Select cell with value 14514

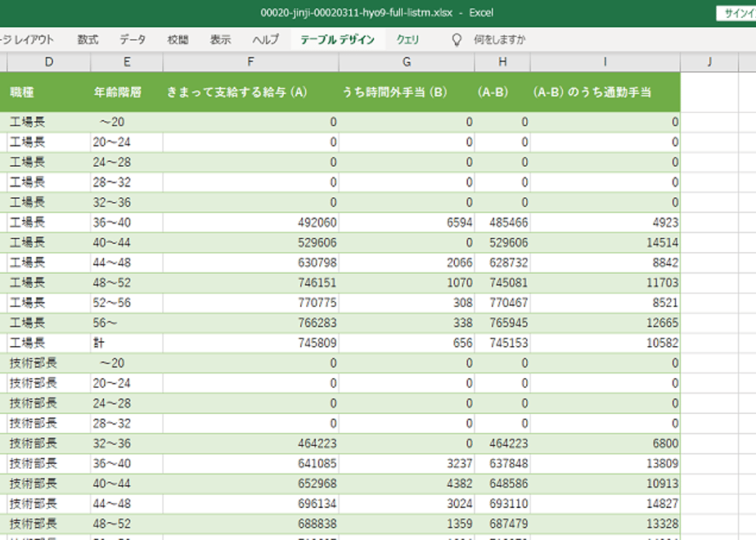605,242
